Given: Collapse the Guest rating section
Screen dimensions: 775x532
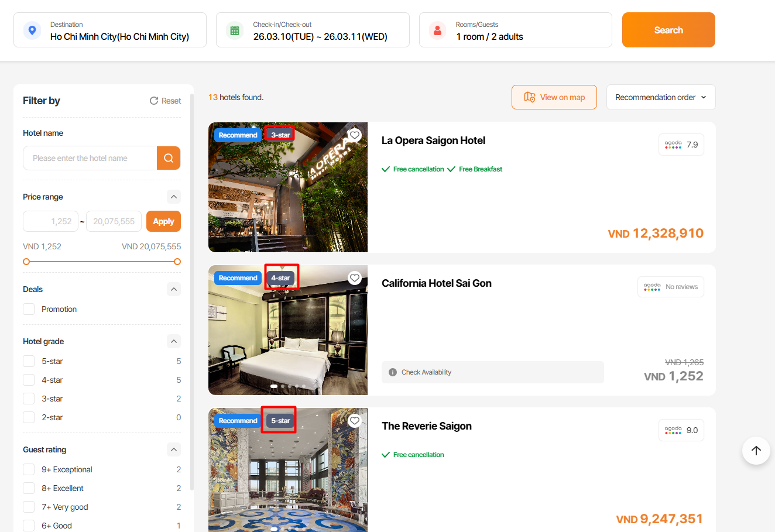Looking at the screenshot, I should pos(174,449).
